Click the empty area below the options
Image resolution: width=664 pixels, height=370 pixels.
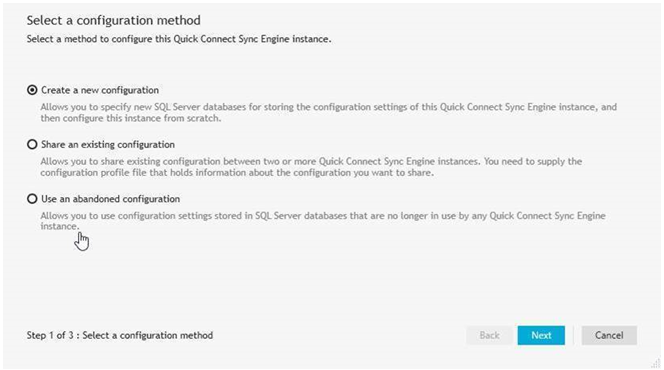tap(330, 279)
